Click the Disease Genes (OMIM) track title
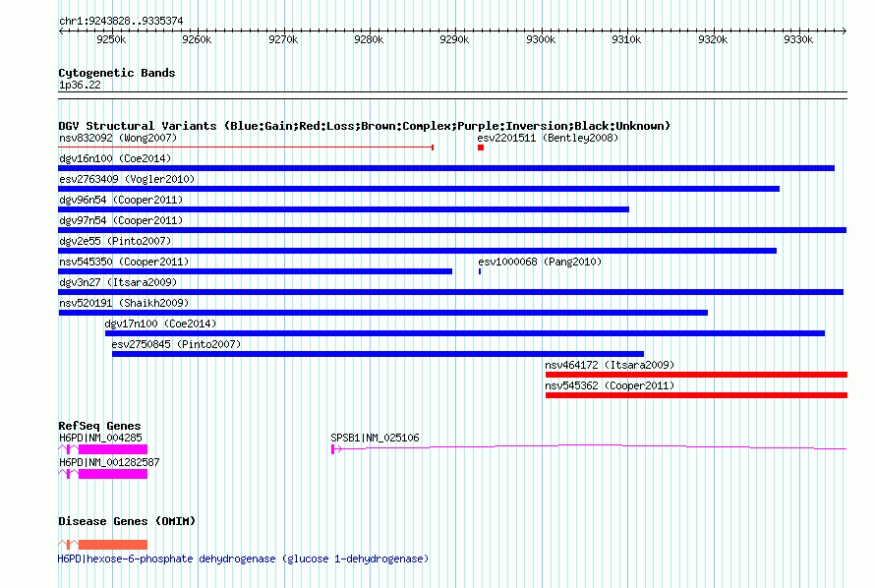This screenshot has height=588, width=875. pos(127,521)
